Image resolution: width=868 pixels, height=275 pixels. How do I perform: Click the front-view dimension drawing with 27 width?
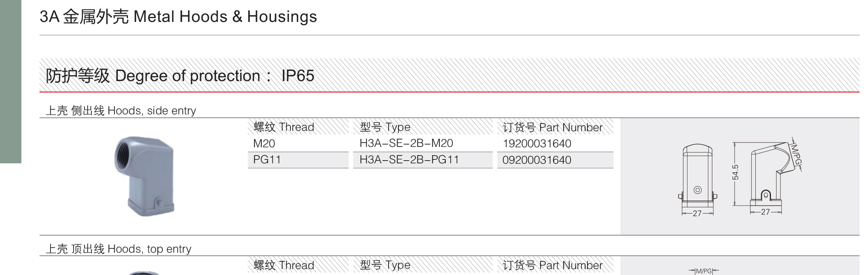697,180
